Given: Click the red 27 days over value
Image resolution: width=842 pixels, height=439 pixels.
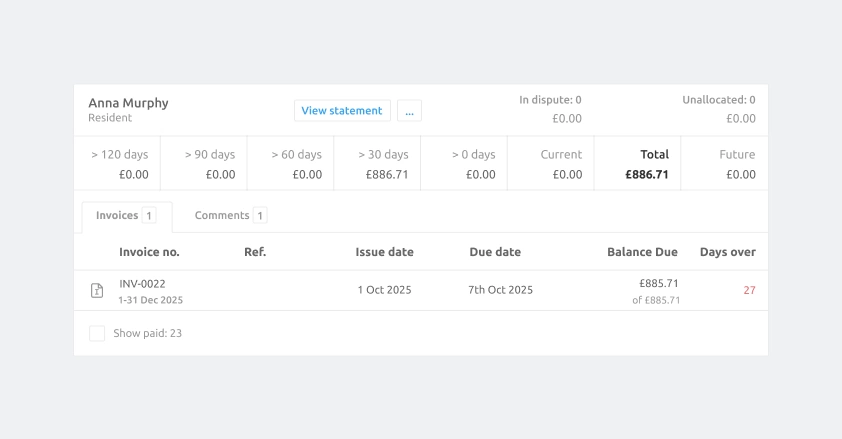Looking at the screenshot, I should [749, 290].
